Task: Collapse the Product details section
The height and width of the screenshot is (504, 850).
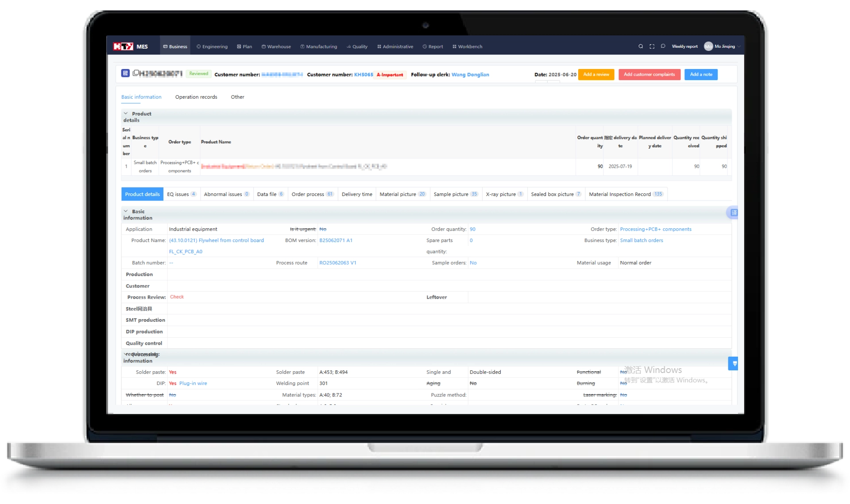Action: (126, 114)
